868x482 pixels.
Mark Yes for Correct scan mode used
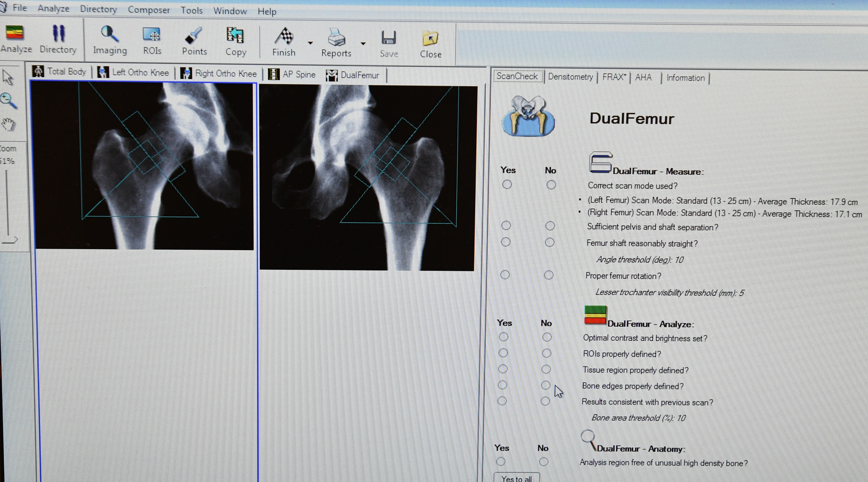507,184
